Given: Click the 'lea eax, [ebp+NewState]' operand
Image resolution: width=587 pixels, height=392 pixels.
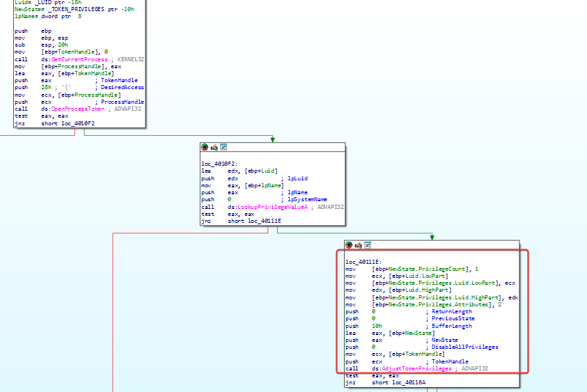Looking at the screenshot, I should point(404,333).
